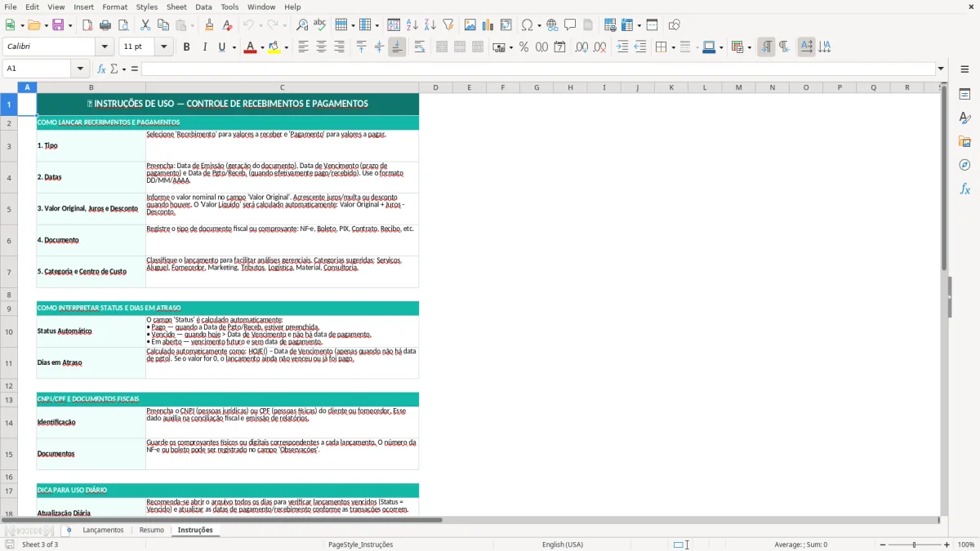The width and height of the screenshot is (980, 551).
Task: Insert image icon
Action: coord(470,25)
